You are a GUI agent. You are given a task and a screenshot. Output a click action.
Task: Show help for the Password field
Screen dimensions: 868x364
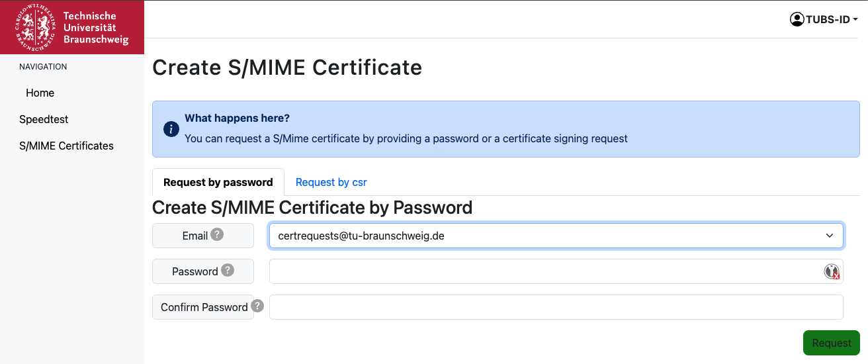(228, 271)
